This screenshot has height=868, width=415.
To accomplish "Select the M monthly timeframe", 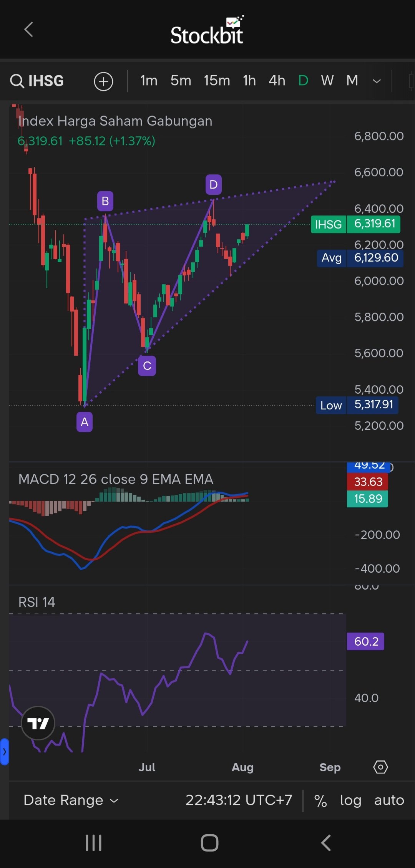I will (352, 81).
